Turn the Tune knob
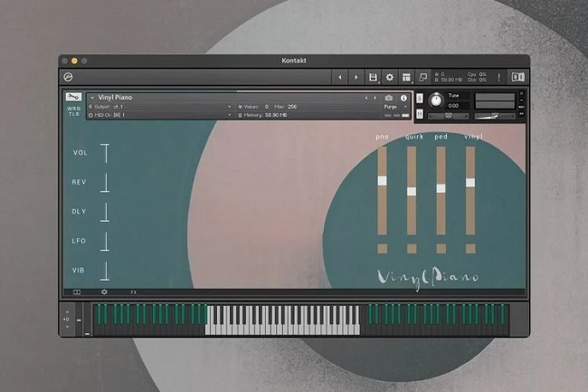Viewport: 588px width, 392px height. [436, 100]
